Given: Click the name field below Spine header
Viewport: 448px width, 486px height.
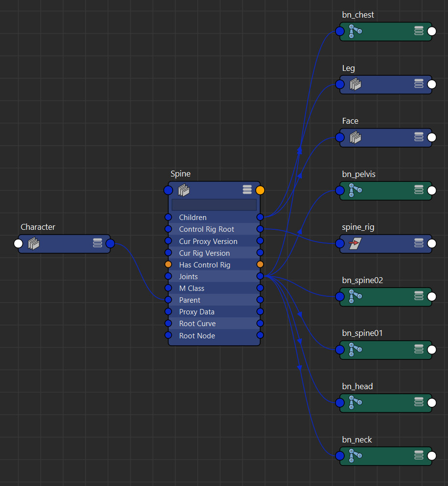Looking at the screenshot, I should pyautogui.click(x=214, y=204).
